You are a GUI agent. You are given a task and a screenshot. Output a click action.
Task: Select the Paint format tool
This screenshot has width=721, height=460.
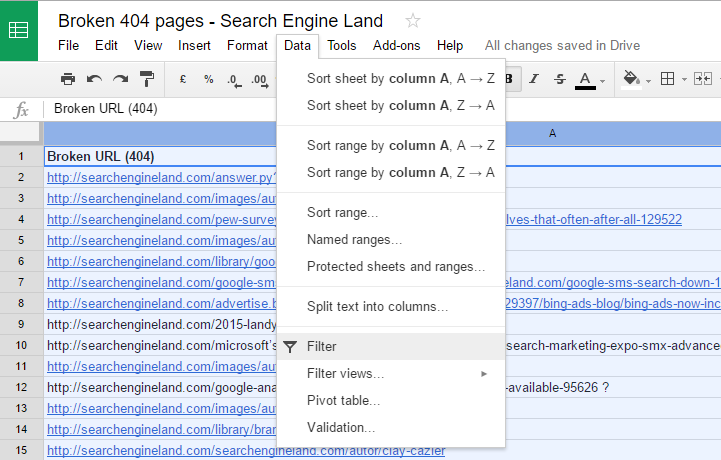(147, 79)
